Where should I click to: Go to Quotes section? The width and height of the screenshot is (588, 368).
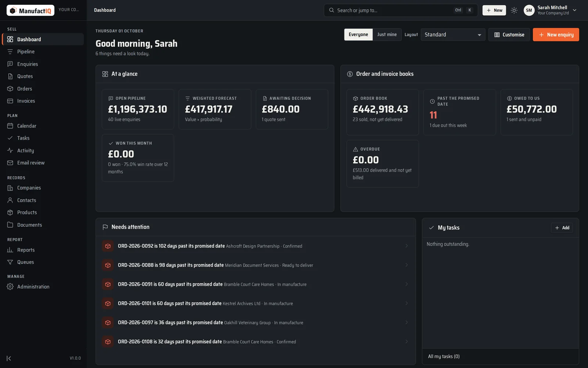[x=43, y=76]
